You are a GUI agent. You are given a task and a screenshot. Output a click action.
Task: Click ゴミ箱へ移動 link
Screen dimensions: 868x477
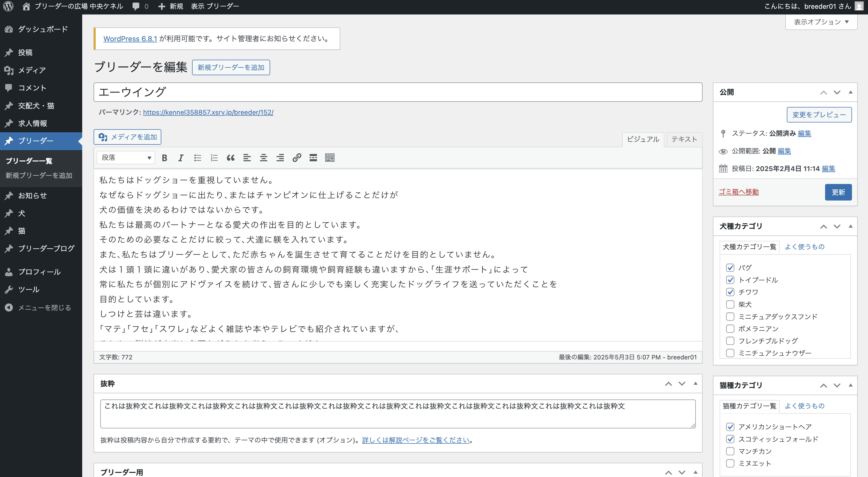click(738, 192)
